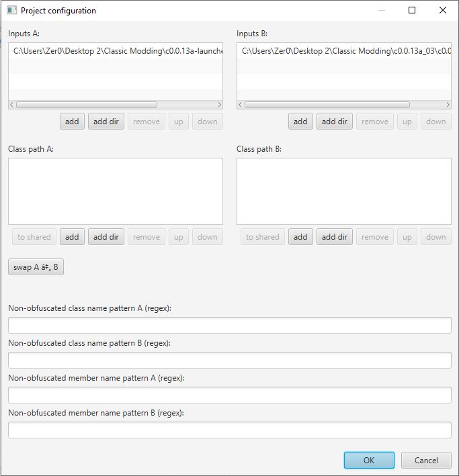
Task: Click the Inputs A horizontal scrollbar right arrow
Action: [x=219, y=105]
